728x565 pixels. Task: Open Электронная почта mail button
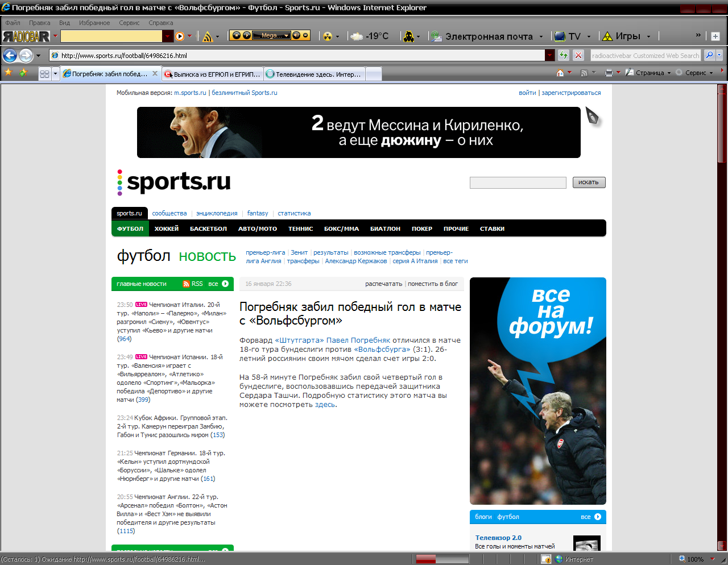(482, 36)
